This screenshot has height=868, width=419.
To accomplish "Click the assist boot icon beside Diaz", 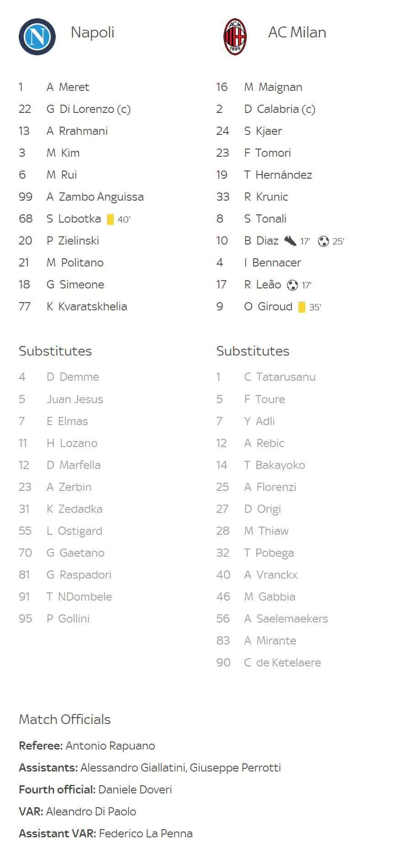I will pyautogui.click(x=290, y=241).
